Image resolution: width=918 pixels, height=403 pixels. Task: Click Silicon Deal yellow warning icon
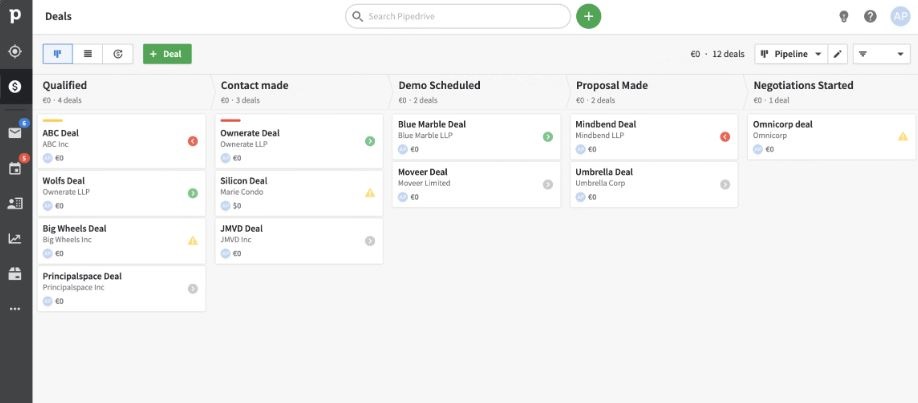(370, 193)
